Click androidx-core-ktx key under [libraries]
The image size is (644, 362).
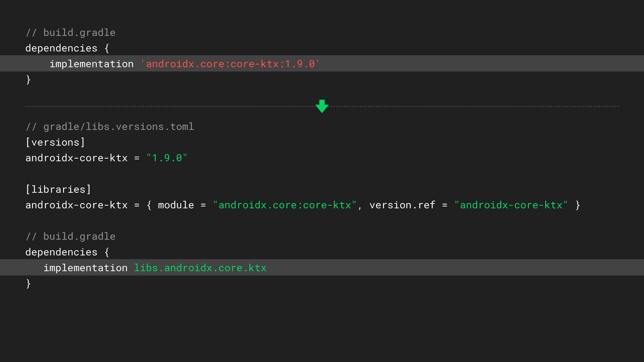(x=76, y=205)
